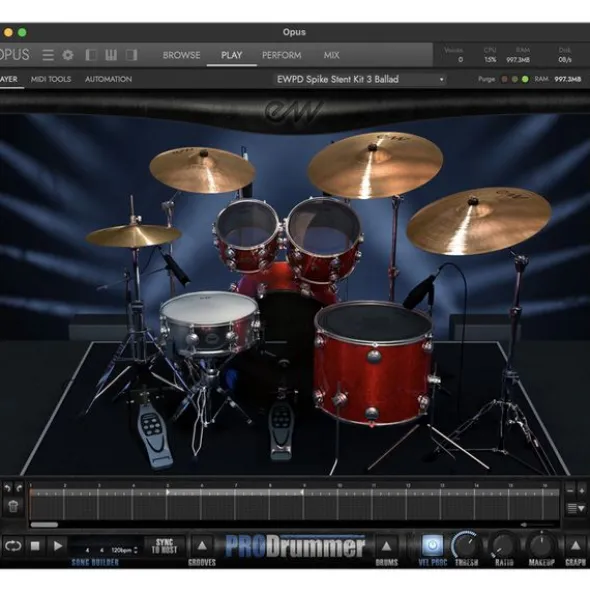Toggle the VEL PROC power button

click(x=432, y=545)
